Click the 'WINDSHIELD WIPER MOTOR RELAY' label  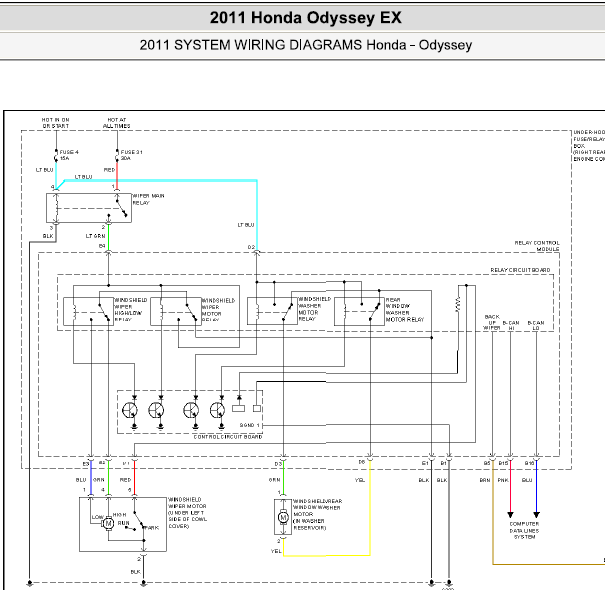click(218, 310)
